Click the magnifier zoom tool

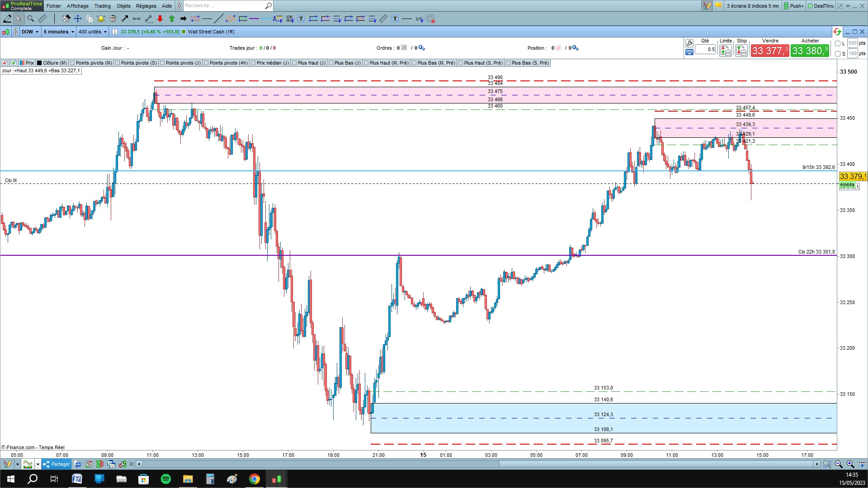click(x=30, y=19)
